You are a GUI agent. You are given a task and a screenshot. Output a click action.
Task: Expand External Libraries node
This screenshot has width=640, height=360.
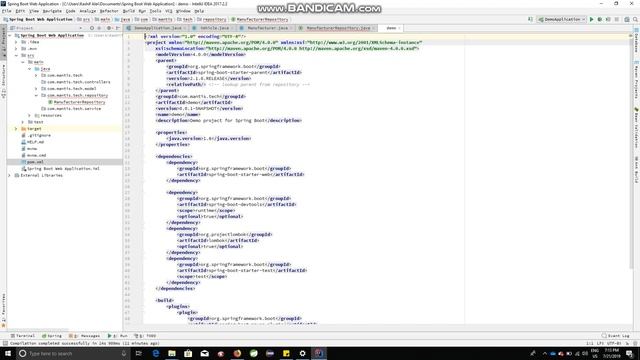click(x=10, y=175)
